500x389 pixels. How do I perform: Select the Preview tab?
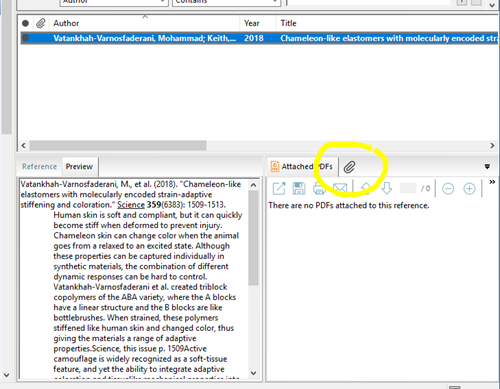pos(79,166)
